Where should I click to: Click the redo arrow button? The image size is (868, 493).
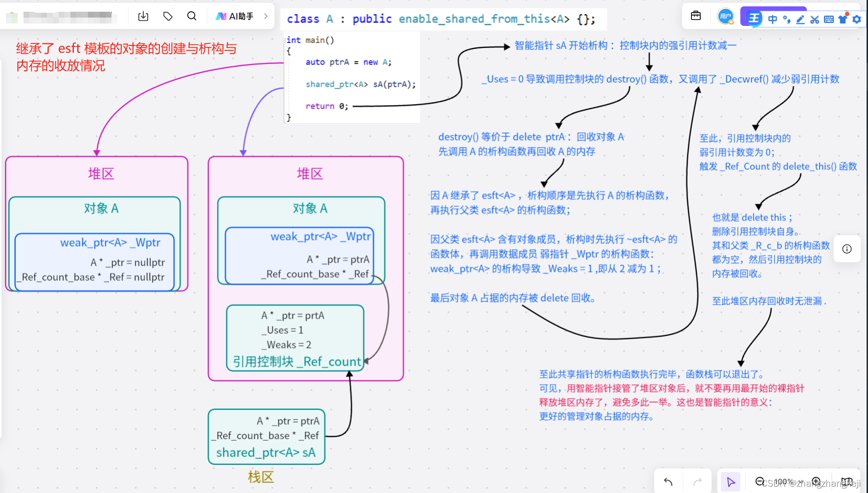click(x=698, y=482)
